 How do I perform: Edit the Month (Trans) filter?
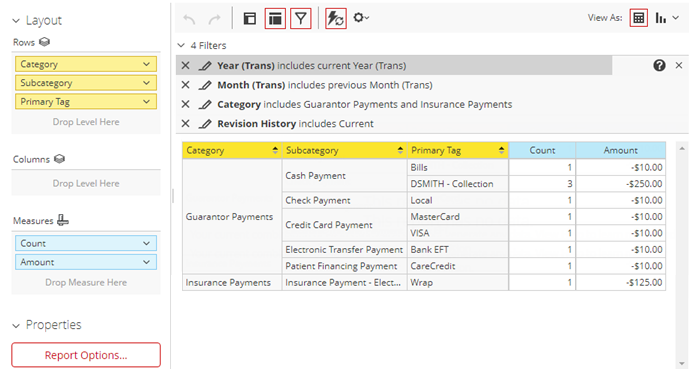[x=205, y=85]
